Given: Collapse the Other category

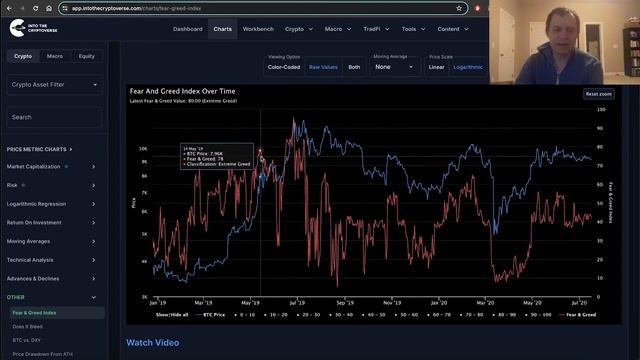Looking at the screenshot, I should coord(51,297).
